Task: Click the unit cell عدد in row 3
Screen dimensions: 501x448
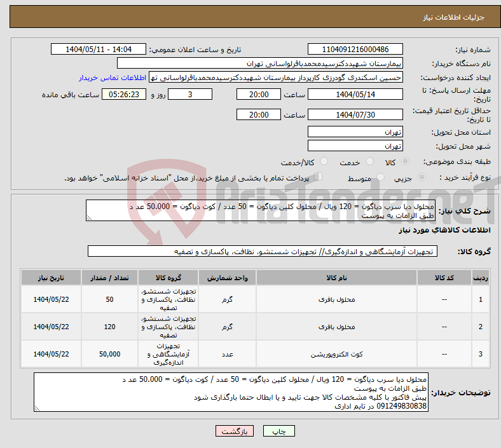Action: click(227, 354)
